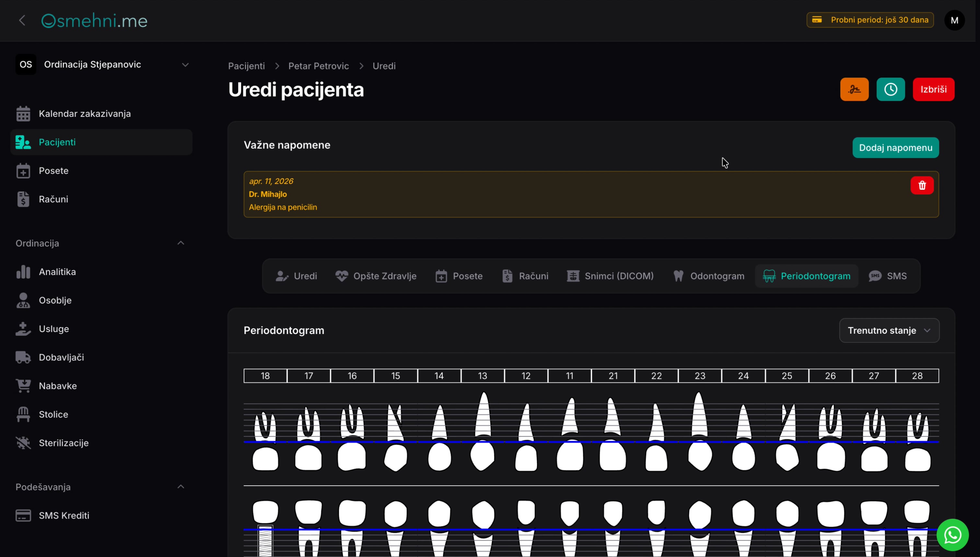Switch to the SMS tab
Screen dimensions: 980x557
[887, 276]
